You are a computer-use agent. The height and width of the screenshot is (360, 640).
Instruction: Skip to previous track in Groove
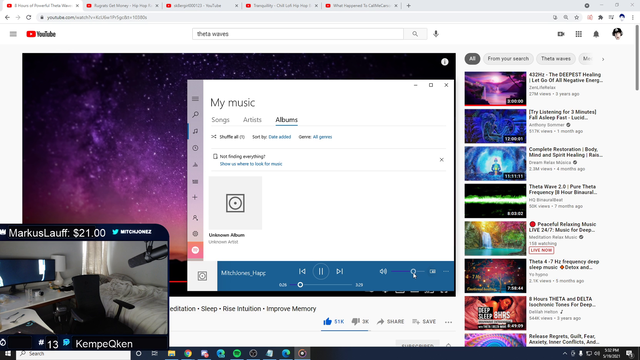pos(302,271)
